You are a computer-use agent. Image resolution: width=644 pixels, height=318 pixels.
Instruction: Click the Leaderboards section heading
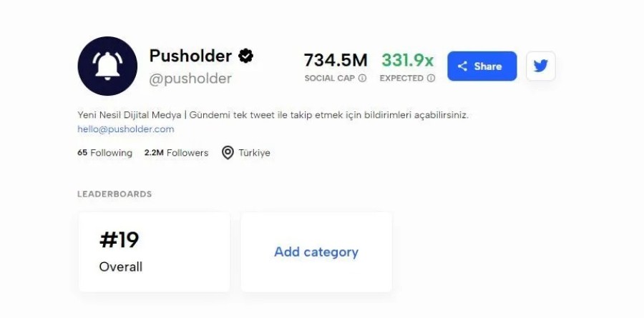coord(114,194)
